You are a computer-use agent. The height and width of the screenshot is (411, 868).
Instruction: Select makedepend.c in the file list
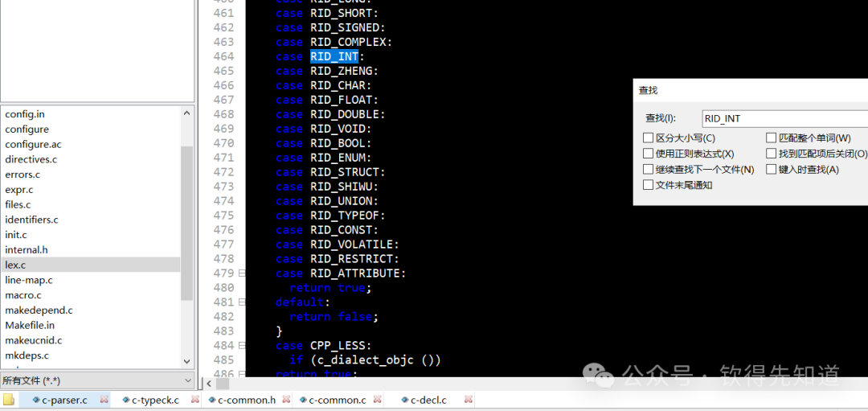click(39, 310)
